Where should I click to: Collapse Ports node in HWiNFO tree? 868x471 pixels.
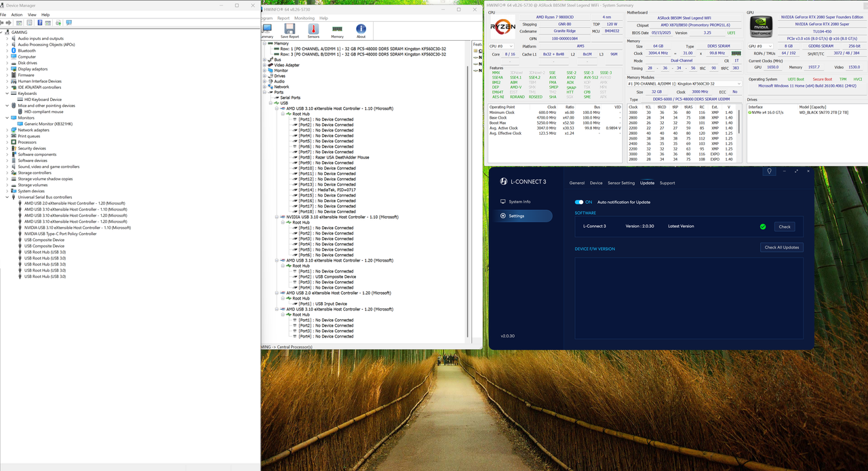click(264, 92)
